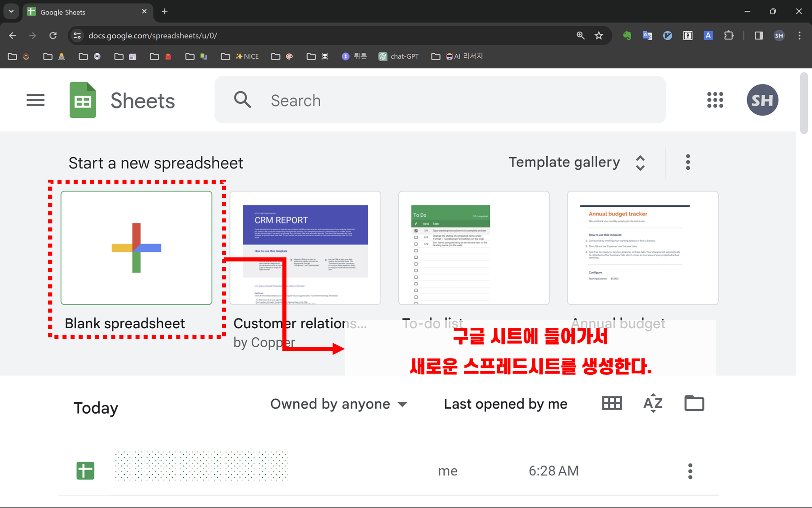Open the Chrome three-dot menu
This screenshot has width=812, height=508.
[x=799, y=36]
